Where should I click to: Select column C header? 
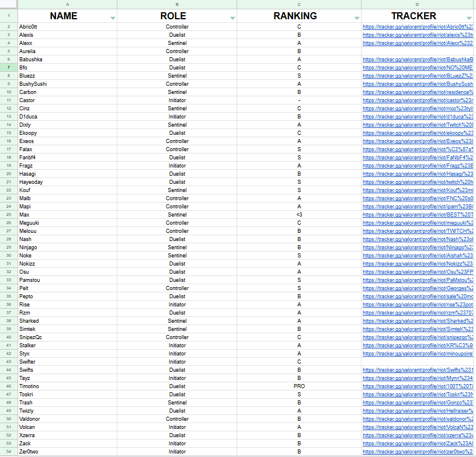pyautogui.click(x=299, y=4)
